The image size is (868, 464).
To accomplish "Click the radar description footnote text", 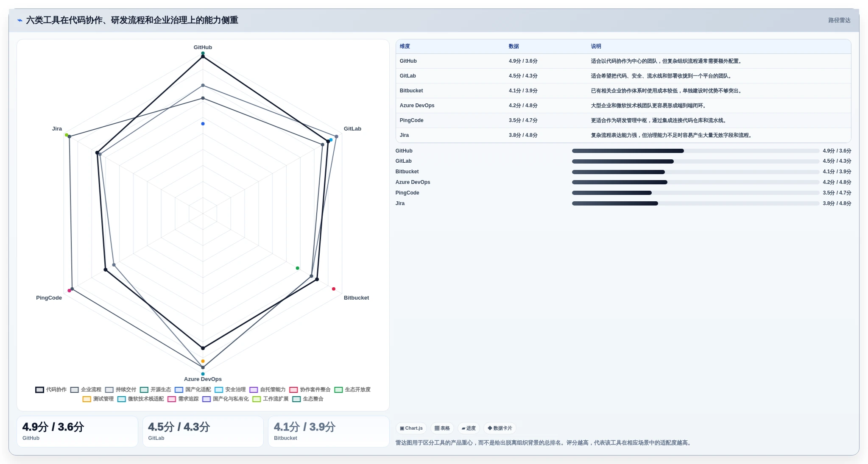I will coord(544,443).
